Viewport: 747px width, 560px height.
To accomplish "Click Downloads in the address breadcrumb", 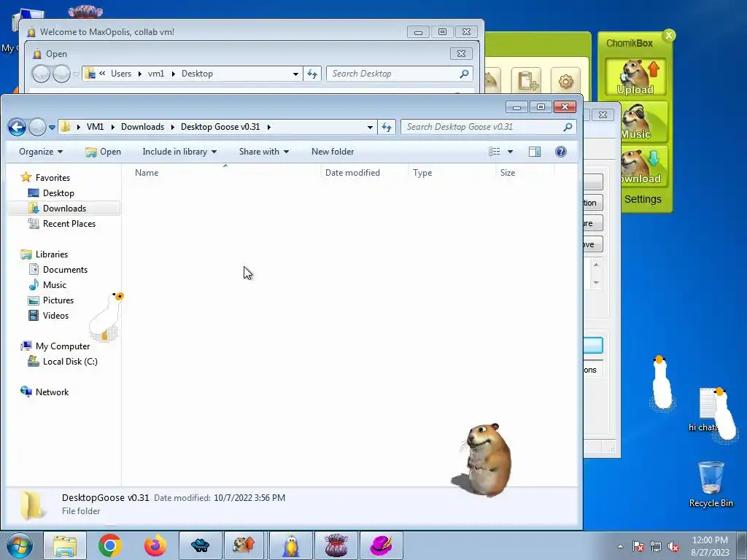I will (x=142, y=127).
